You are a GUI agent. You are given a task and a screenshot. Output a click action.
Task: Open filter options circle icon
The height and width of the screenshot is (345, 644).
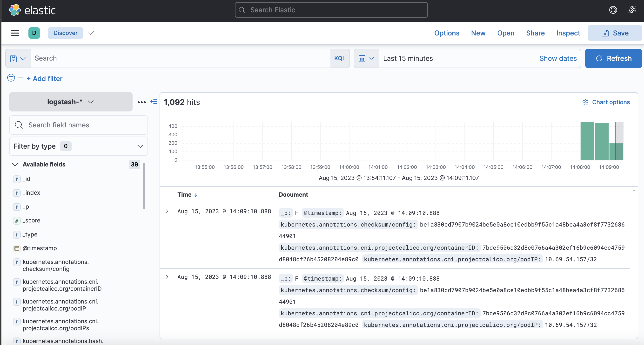pos(11,78)
